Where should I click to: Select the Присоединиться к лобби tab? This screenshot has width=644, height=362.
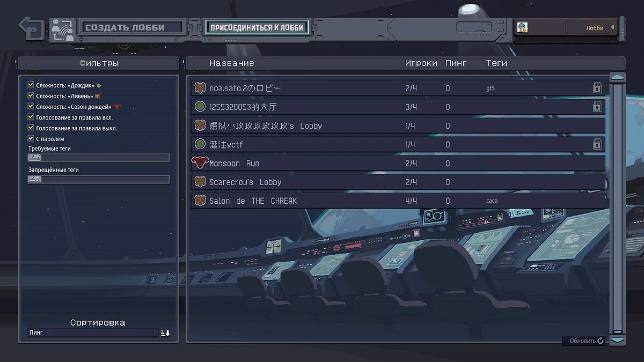click(x=257, y=27)
